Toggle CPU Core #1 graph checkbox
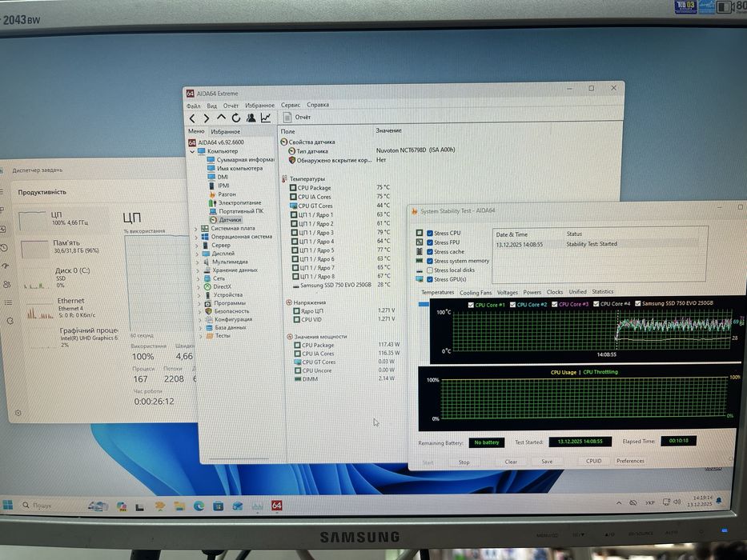The width and height of the screenshot is (747, 560). click(x=471, y=305)
